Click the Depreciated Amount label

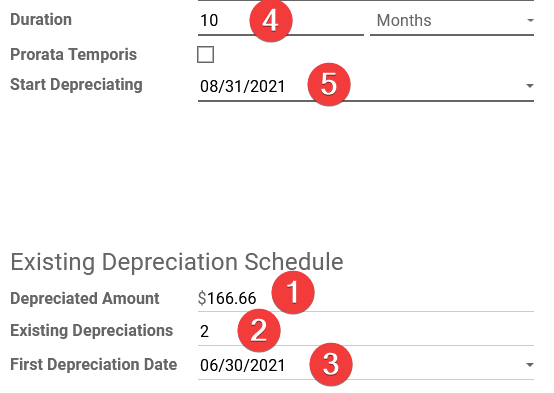point(85,298)
